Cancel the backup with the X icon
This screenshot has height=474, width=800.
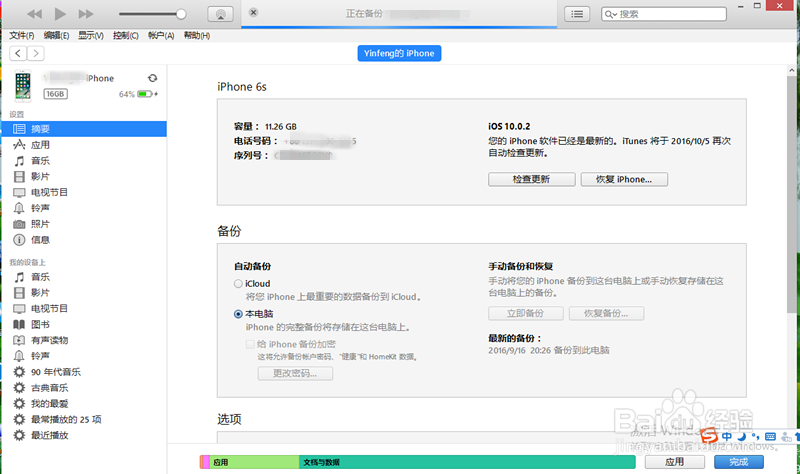(253, 12)
